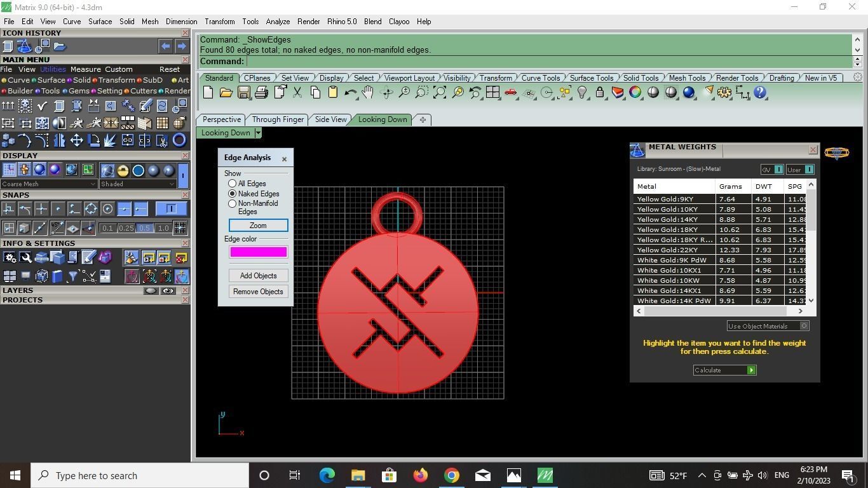Expand the Cutters category in Main Menu
The height and width of the screenshot is (488, 868).
coord(140,91)
